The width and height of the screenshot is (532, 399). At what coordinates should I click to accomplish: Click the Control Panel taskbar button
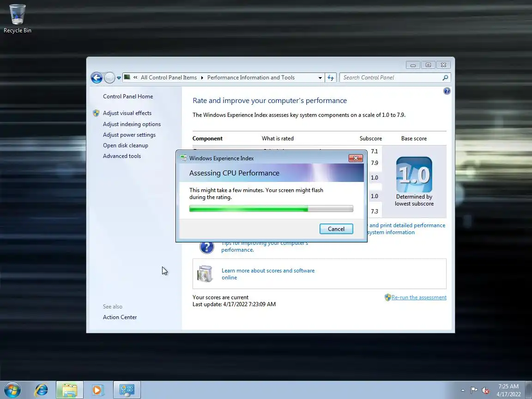pyautogui.click(x=127, y=390)
